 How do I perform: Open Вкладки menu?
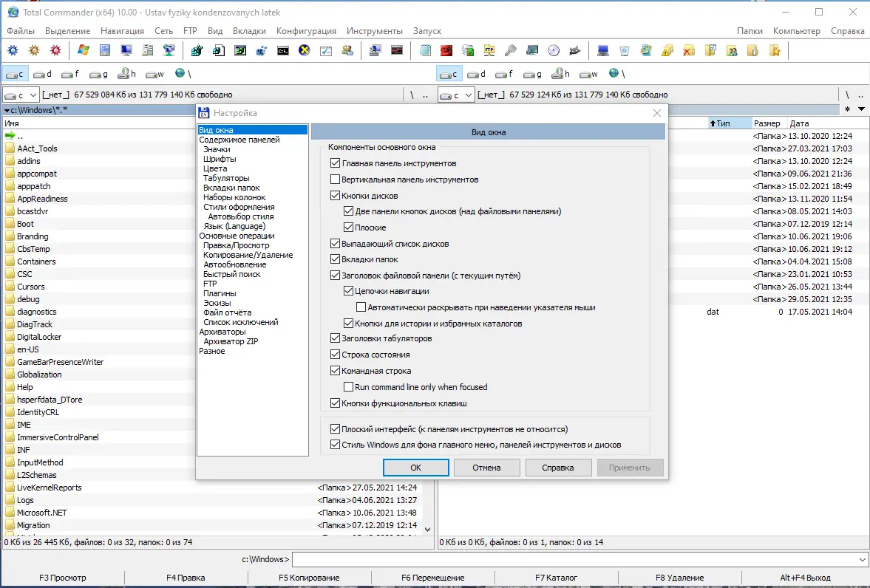tap(249, 31)
